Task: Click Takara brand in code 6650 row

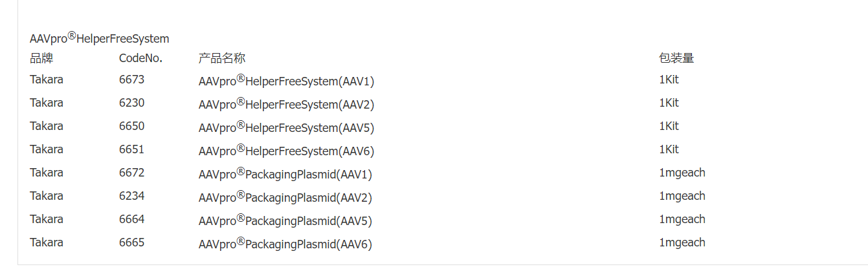Action: [47, 126]
